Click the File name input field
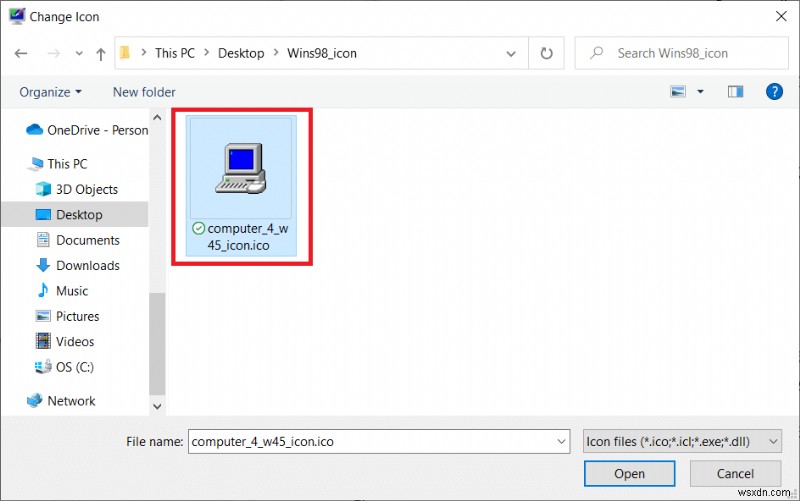The height and width of the screenshot is (501, 800). point(379,441)
